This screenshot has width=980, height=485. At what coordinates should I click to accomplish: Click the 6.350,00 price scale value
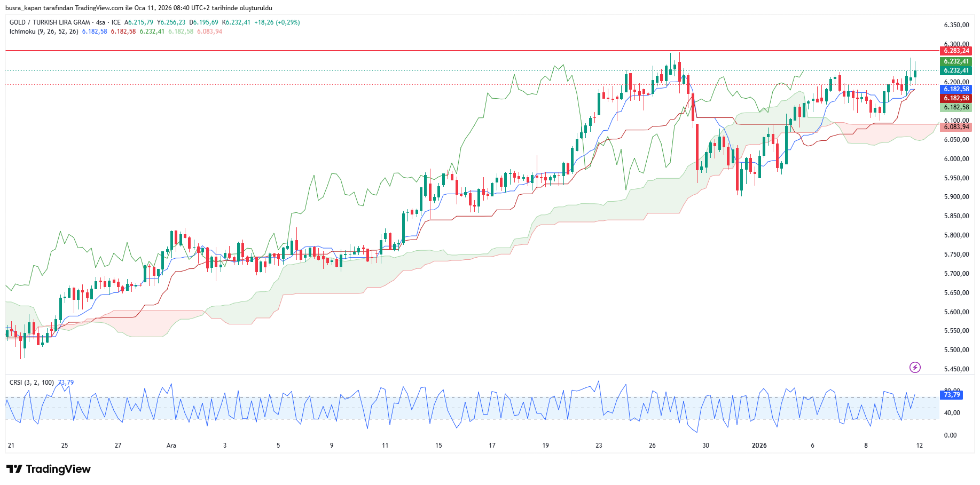tap(956, 25)
